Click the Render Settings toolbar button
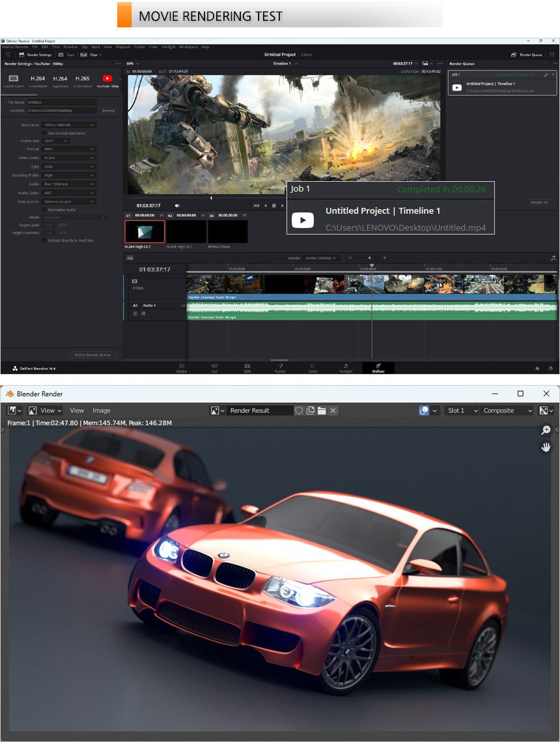 (35, 55)
